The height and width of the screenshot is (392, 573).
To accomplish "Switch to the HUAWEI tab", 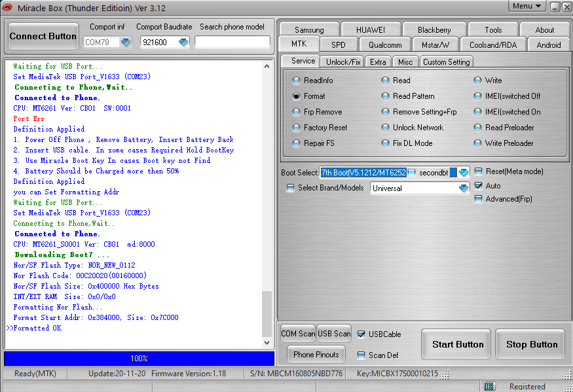I will click(x=371, y=30).
